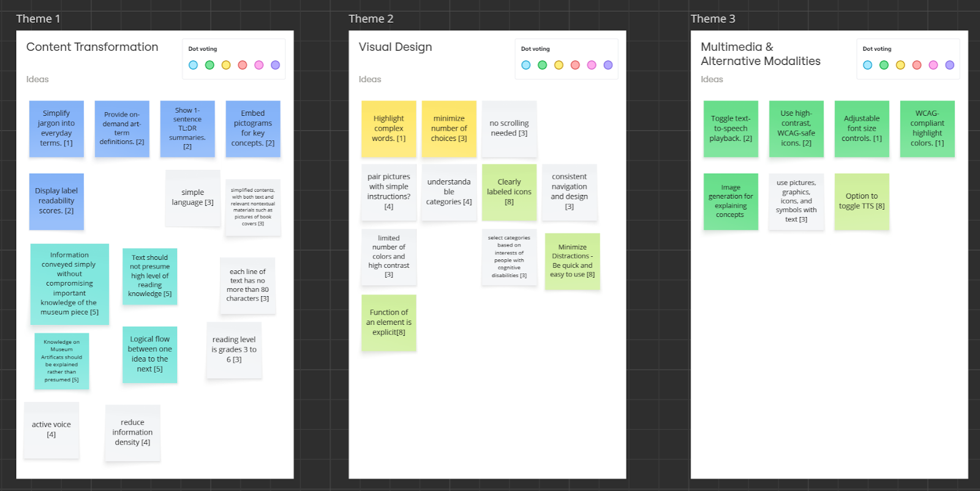Click the Content Transformation heading
980x491 pixels.
pyautogui.click(x=92, y=47)
